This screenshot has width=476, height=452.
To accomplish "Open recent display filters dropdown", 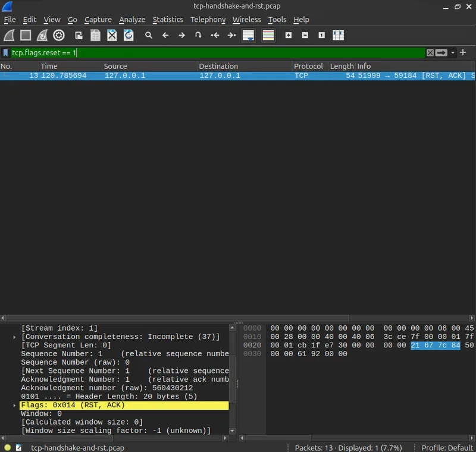I will click(453, 53).
